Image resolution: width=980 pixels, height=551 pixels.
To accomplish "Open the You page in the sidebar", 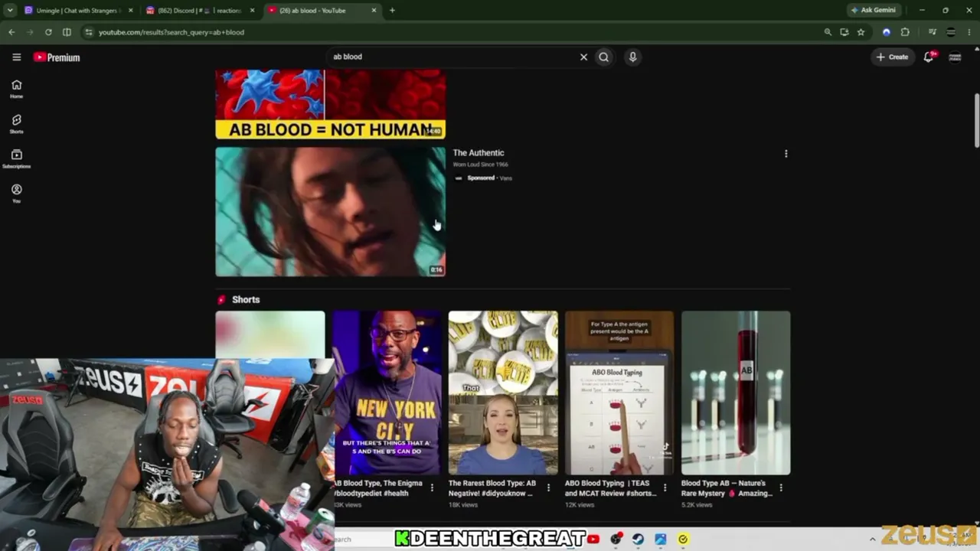I will tap(16, 193).
